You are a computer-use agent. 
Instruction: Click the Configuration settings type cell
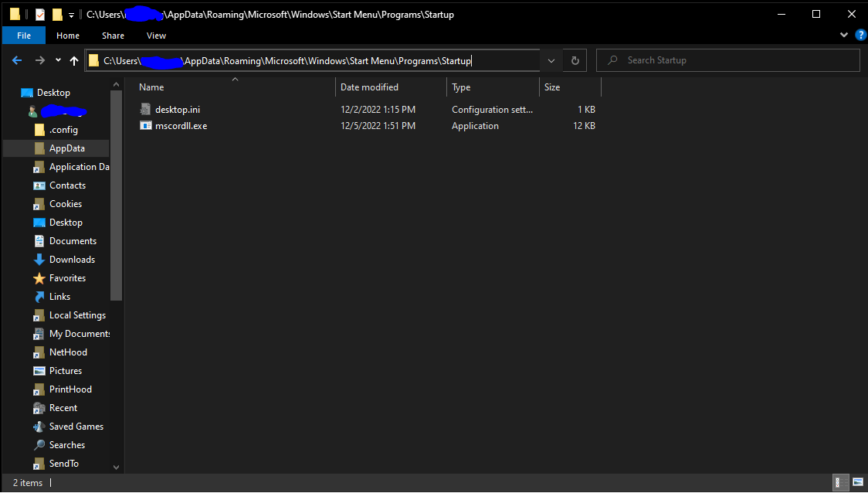[x=492, y=110]
